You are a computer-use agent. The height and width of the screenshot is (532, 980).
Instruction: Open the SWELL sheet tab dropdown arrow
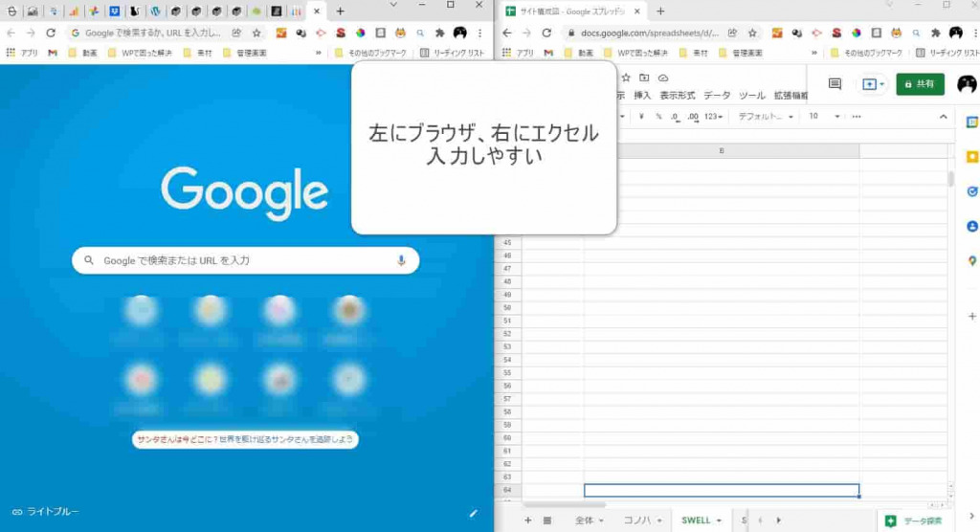719,521
